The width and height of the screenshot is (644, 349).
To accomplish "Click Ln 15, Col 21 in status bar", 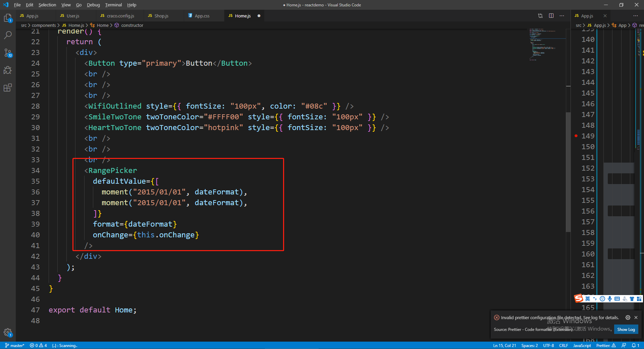I will 504,345.
